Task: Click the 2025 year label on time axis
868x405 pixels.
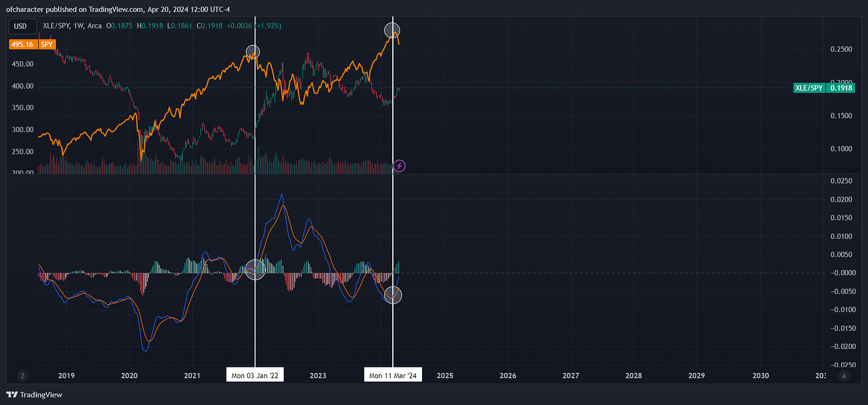Action: click(x=445, y=376)
